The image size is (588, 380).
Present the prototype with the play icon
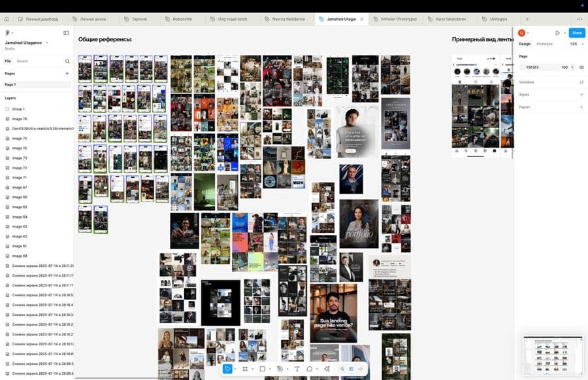557,33
